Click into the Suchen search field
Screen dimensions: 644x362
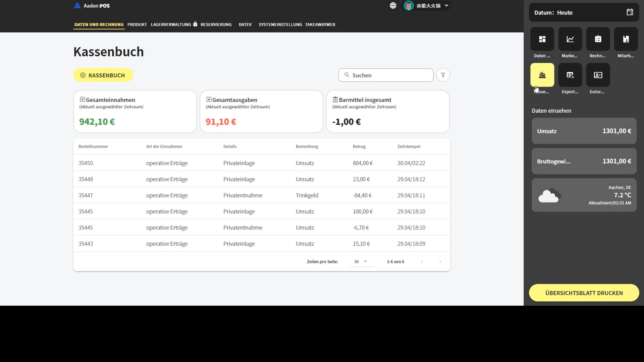coord(389,75)
